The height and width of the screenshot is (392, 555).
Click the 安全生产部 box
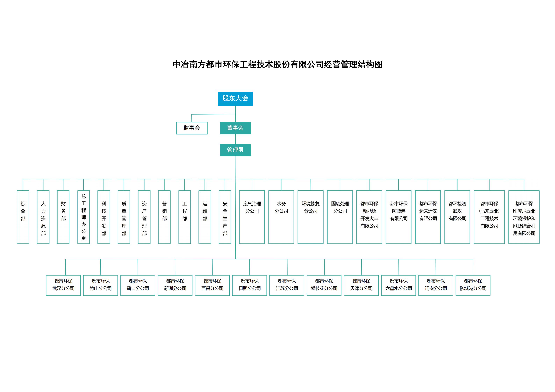[225, 217]
